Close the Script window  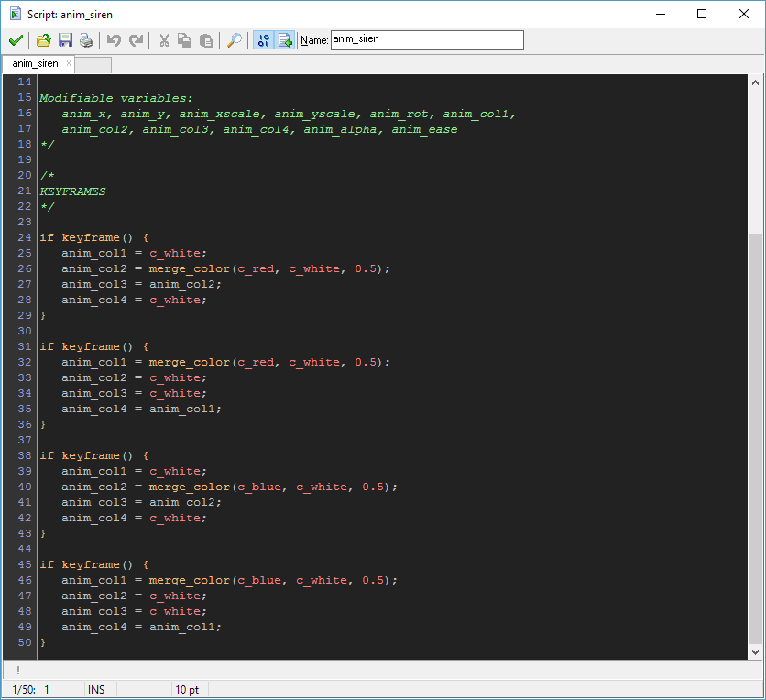[743, 14]
